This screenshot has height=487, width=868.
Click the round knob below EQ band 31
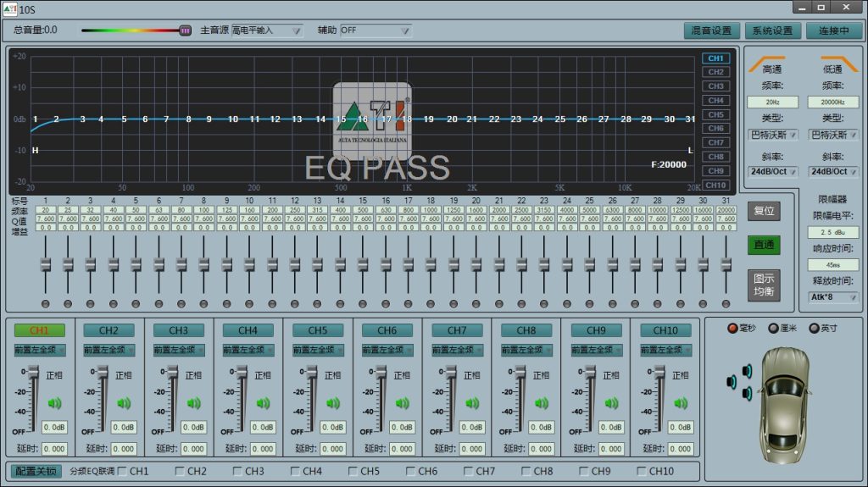[x=726, y=304]
